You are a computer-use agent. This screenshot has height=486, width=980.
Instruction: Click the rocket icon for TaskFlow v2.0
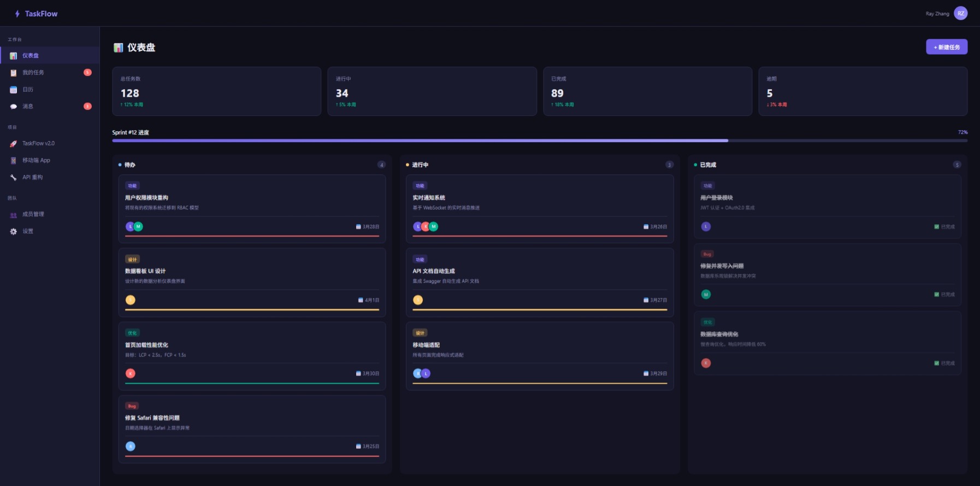pos(14,144)
